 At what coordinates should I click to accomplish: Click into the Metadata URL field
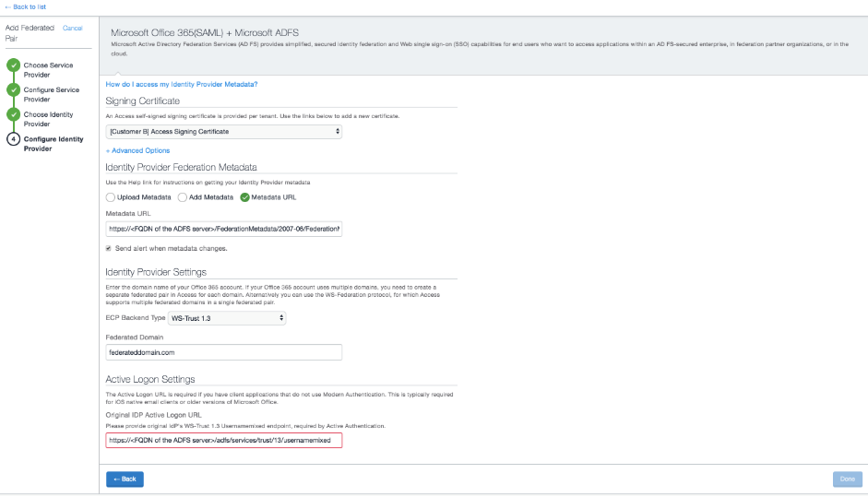tap(223, 229)
